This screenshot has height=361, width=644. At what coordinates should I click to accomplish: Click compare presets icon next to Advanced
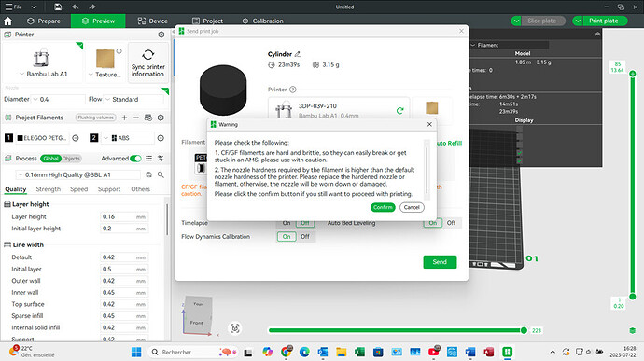[161, 159]
